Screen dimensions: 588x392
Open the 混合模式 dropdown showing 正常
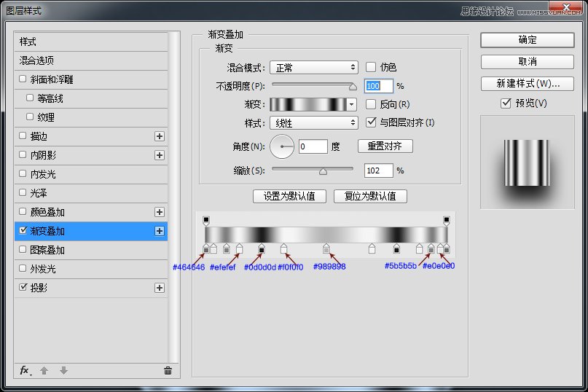[314, 68]
